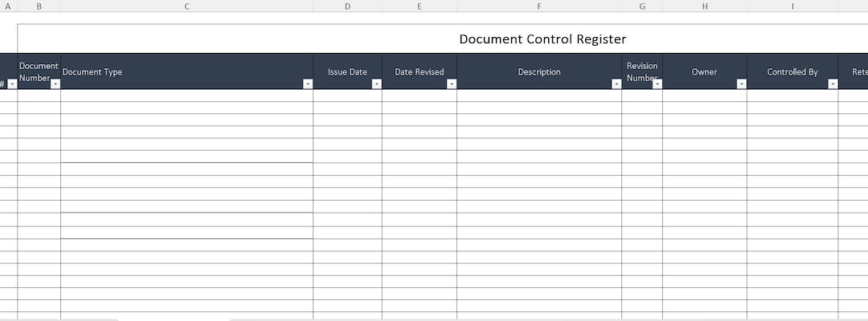Click first empty cell under Issue Date
Screen dimensions: 868x321
coord(347,95)
